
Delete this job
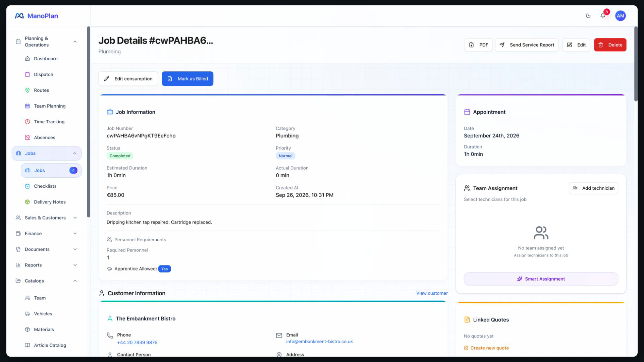610,45
